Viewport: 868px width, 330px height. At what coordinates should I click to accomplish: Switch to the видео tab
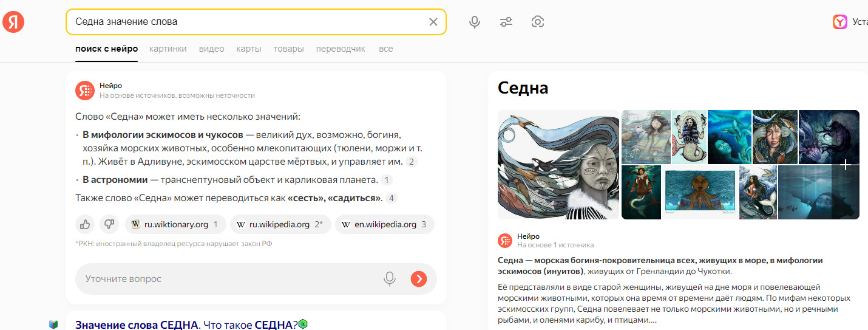(211, 49)
